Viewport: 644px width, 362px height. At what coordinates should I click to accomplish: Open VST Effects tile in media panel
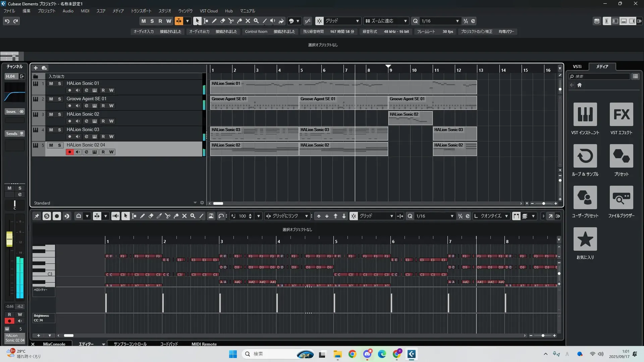621,114
